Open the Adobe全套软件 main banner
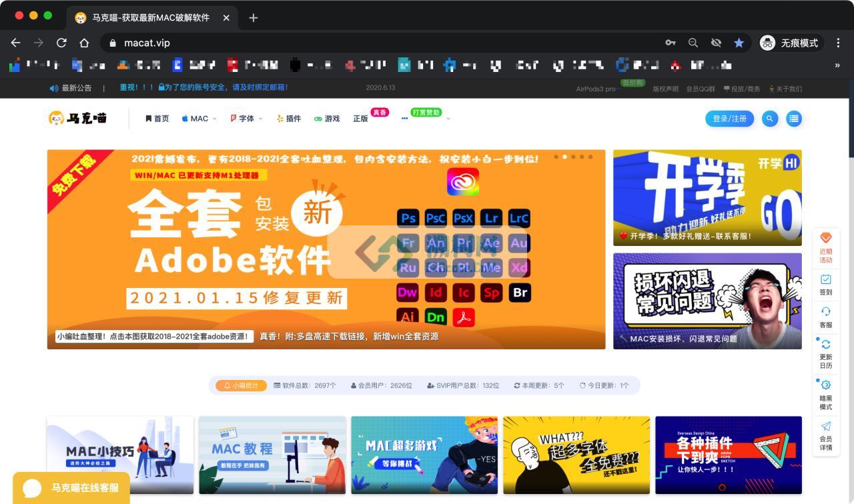 tap(326, 249)
